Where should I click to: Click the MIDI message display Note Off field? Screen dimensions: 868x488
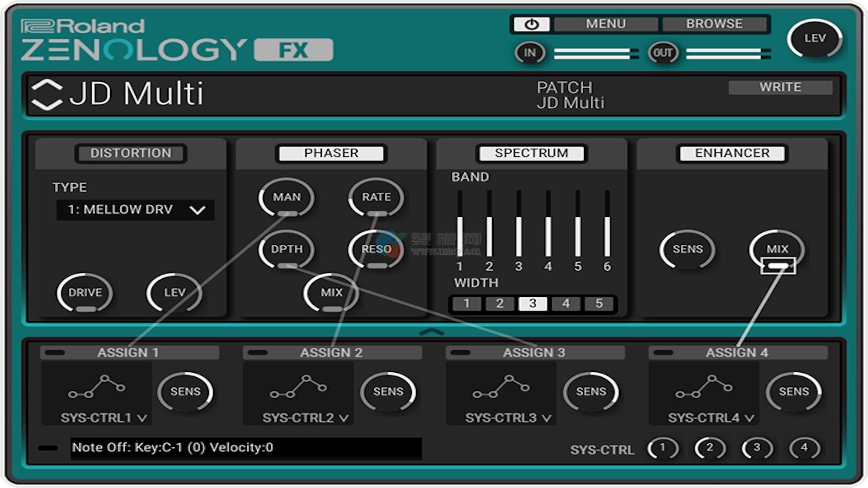click(246, 448)
